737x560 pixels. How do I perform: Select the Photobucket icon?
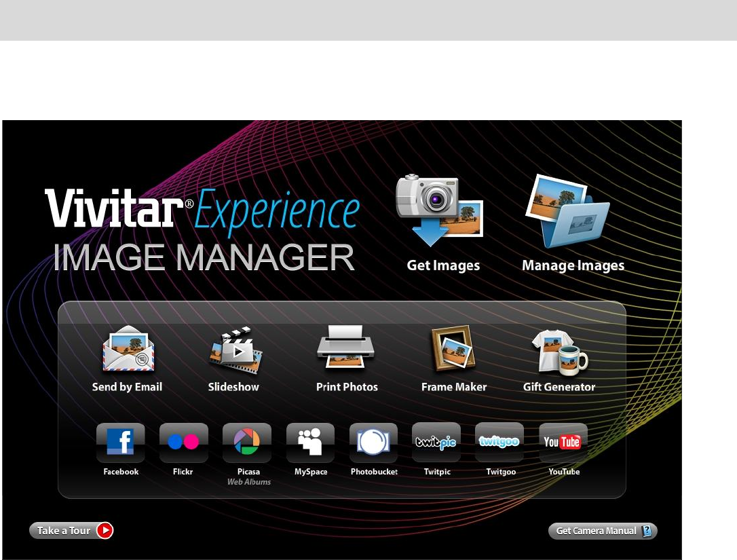pyautogui.click(x=373, y=443)
